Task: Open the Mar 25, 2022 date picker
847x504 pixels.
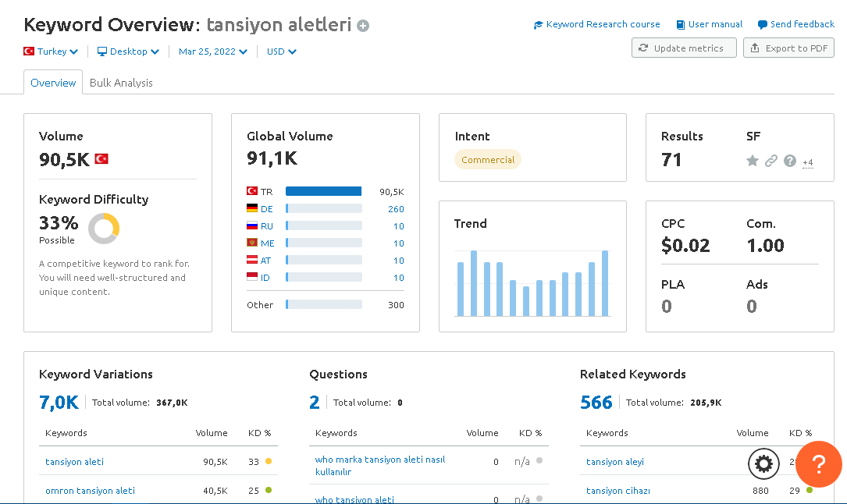Action: click(x=213, y=51)
